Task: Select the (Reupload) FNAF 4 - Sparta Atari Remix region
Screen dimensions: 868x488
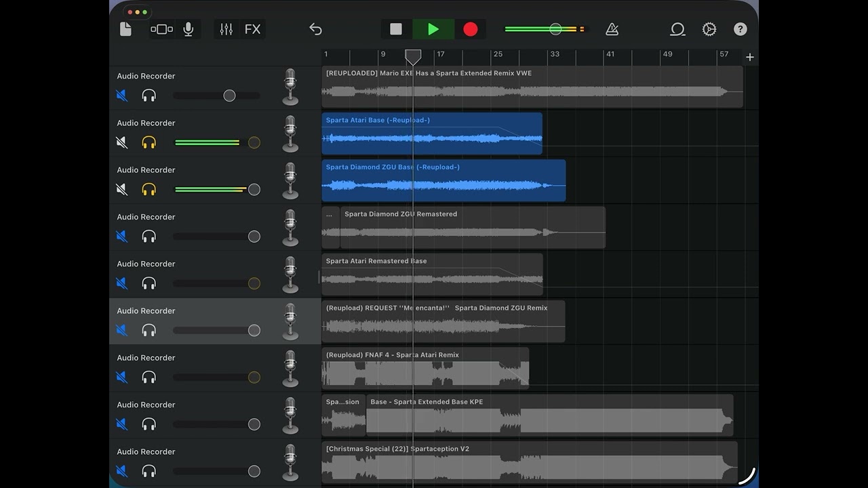Action: click(x=425, y=368)
